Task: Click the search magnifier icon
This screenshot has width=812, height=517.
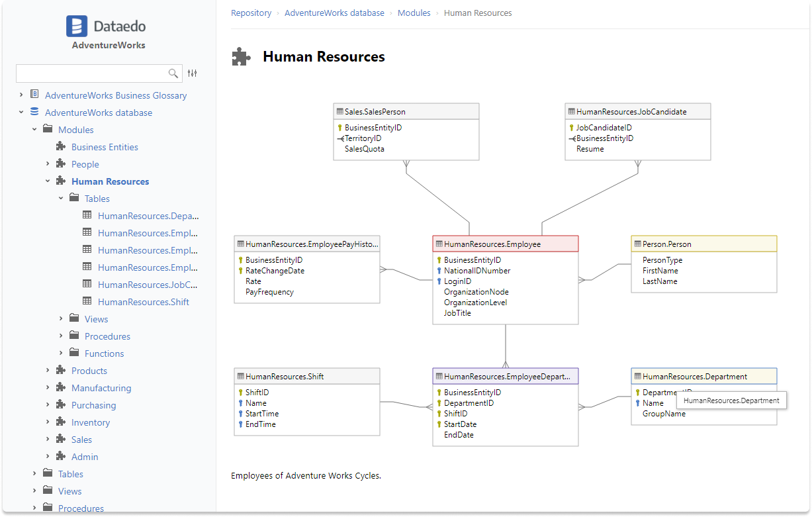Action: (173, 73)
